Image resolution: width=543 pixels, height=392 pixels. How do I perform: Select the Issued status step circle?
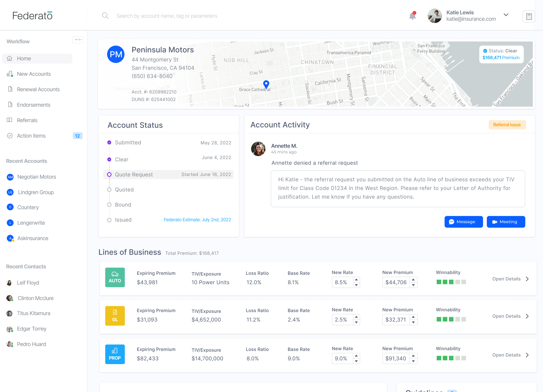coord(109,220)
